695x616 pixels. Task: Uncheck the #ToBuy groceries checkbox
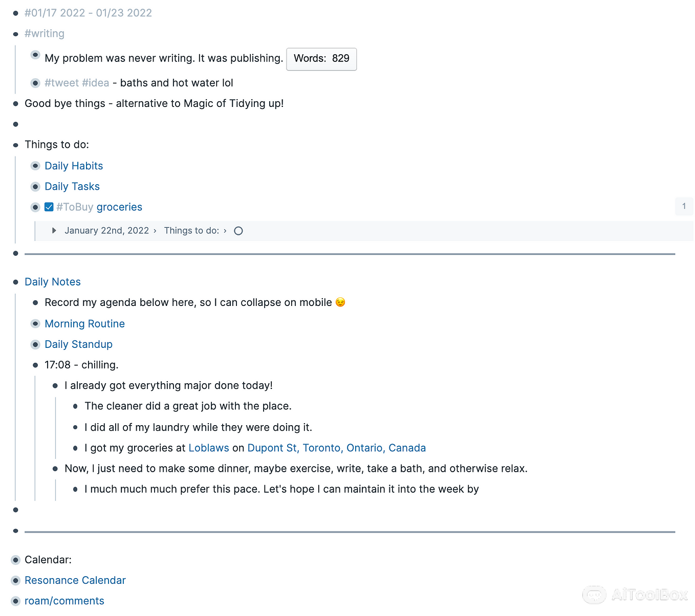tap(49, 207)
